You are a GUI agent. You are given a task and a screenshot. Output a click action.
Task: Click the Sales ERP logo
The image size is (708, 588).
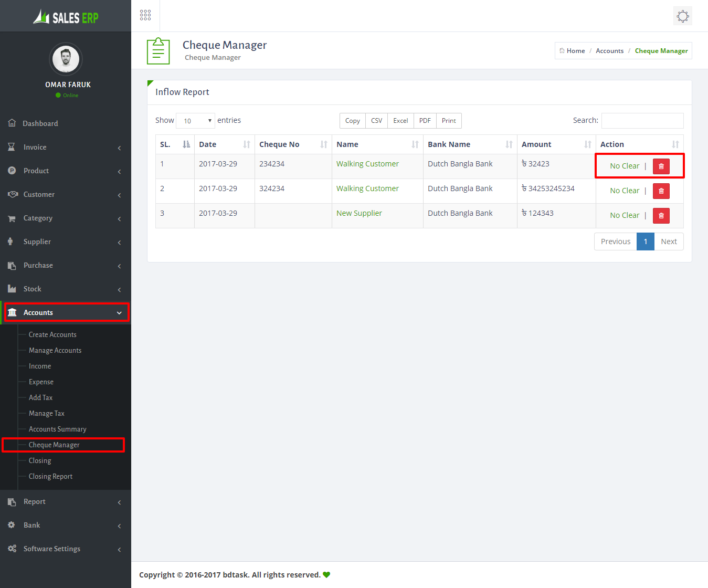pos(66,17)
